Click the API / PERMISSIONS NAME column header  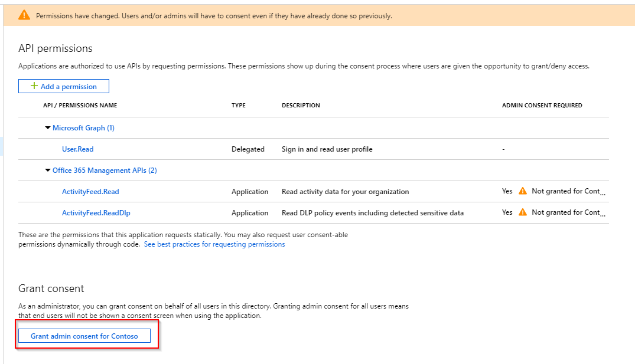click(80, 105)
